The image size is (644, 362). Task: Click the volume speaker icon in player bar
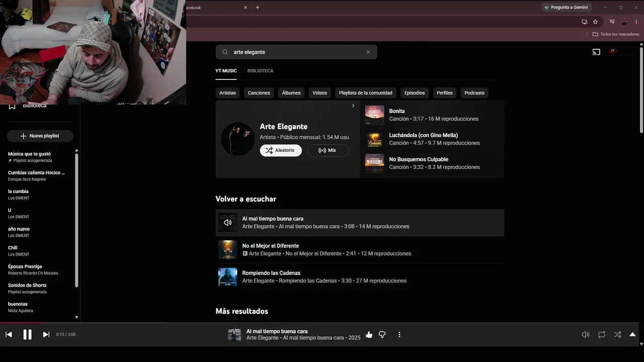(586, 334)
